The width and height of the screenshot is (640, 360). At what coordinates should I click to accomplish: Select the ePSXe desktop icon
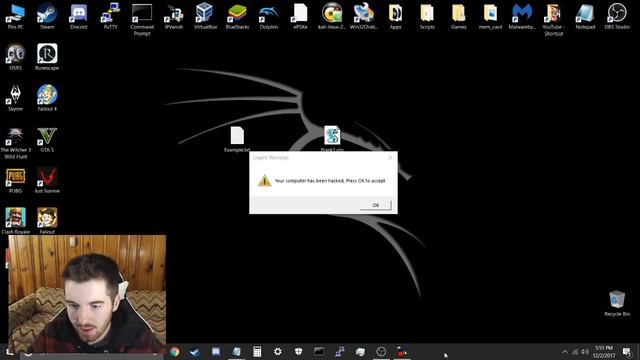click(300, 16)
